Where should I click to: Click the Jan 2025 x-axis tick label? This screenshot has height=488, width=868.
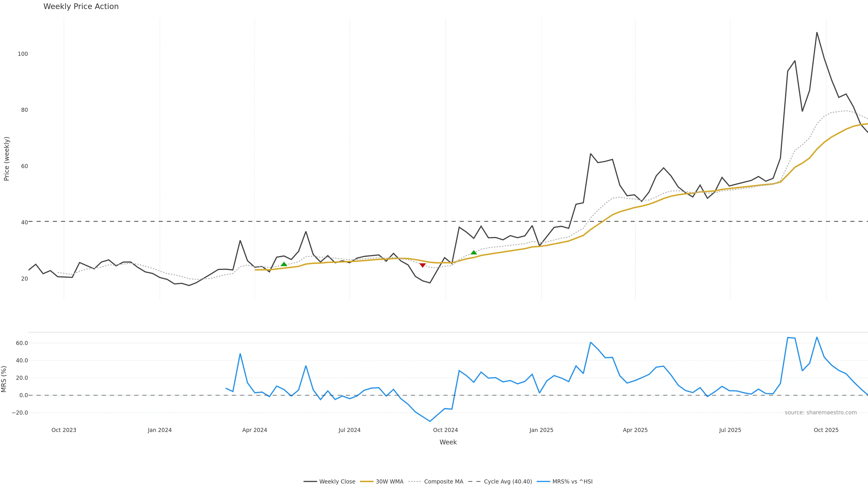[x=541, y=430]
